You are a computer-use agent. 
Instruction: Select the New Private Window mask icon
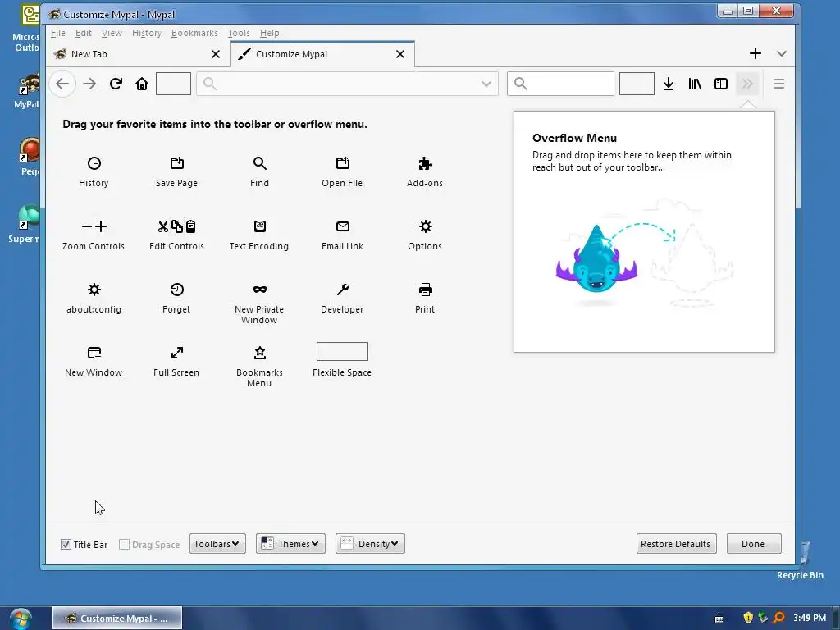coord(260,290)
